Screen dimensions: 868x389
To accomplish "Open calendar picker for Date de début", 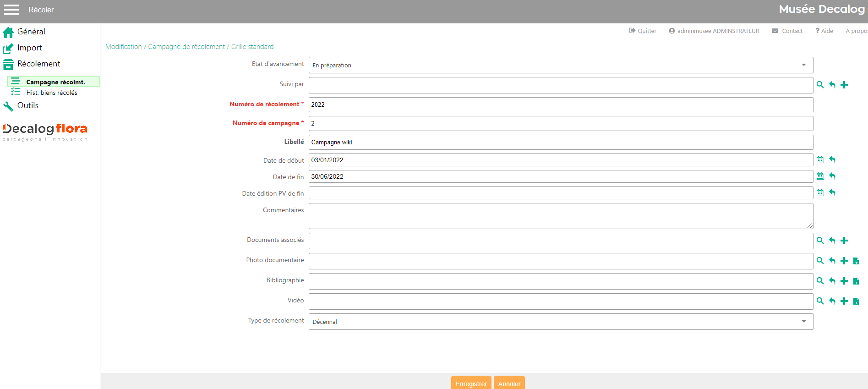I will (x=820, y=160).
